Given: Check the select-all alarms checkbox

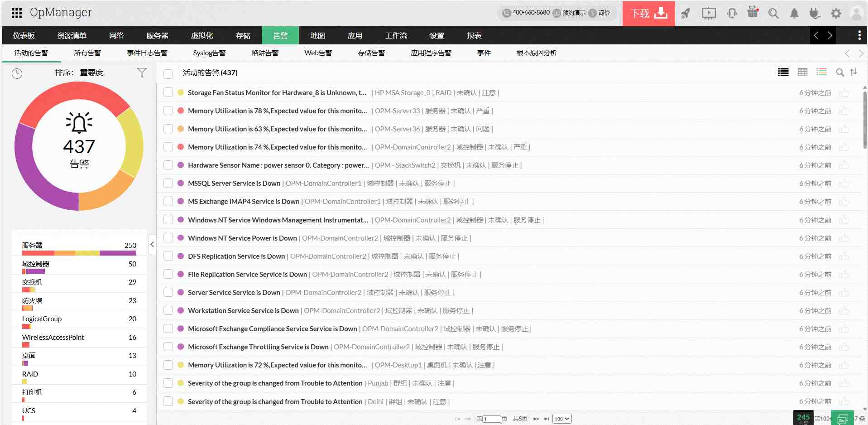Looking at the screenshot, I should pos(168,73).
